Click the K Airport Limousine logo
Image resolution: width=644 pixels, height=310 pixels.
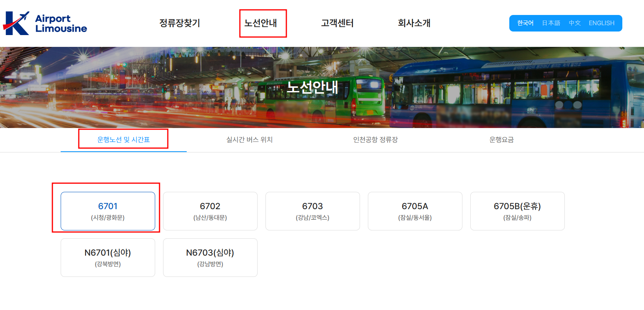[x=45, y=23]
